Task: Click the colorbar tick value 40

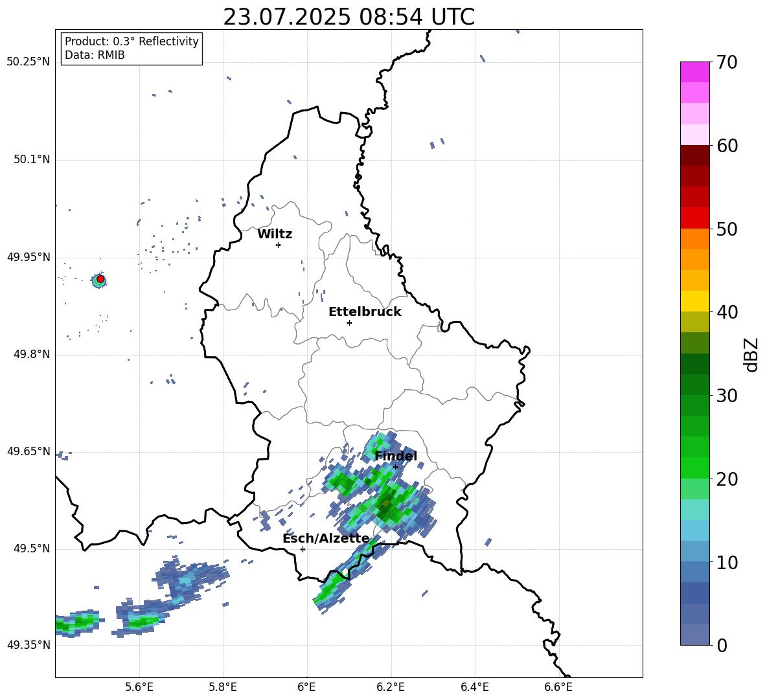Action: click(727, 312)
